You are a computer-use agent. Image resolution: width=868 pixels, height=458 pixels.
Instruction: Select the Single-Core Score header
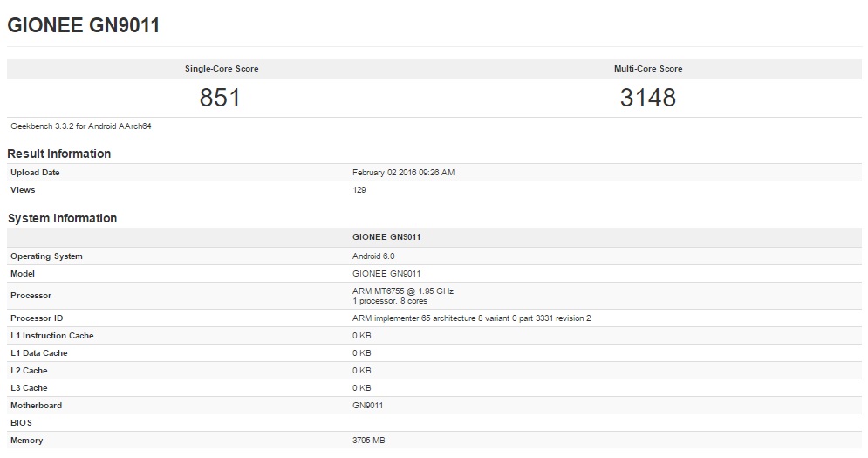click(x=222, y=69)
